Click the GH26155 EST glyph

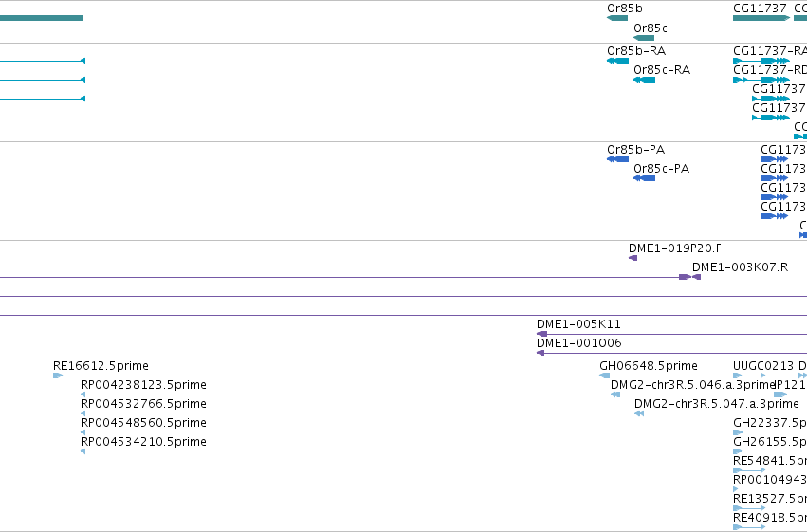737,451
